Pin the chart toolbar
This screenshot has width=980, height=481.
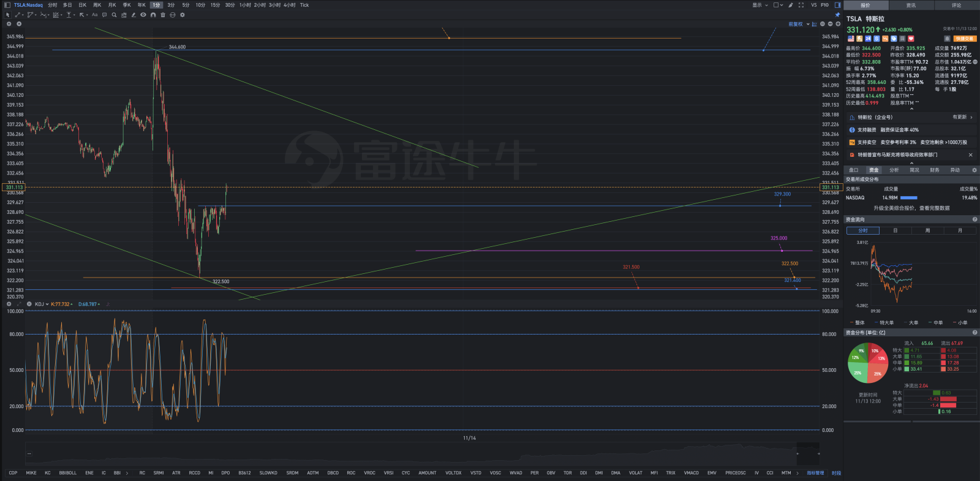pos(838,15)
